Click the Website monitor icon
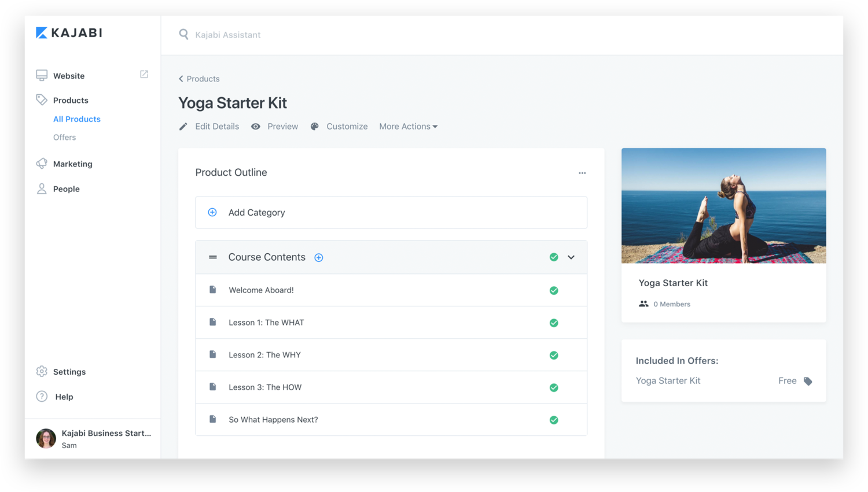This screenshot has height=492, width=868. point(42,76)
